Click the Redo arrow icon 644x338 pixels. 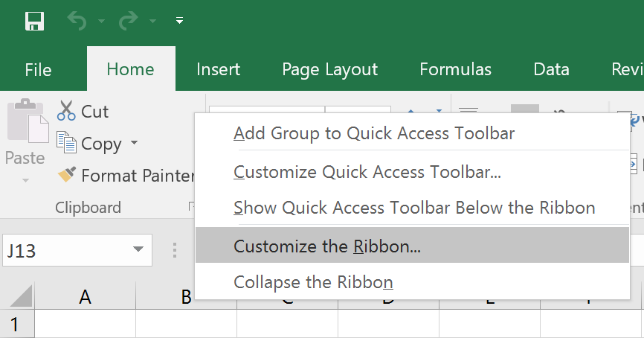click(128, 21)
